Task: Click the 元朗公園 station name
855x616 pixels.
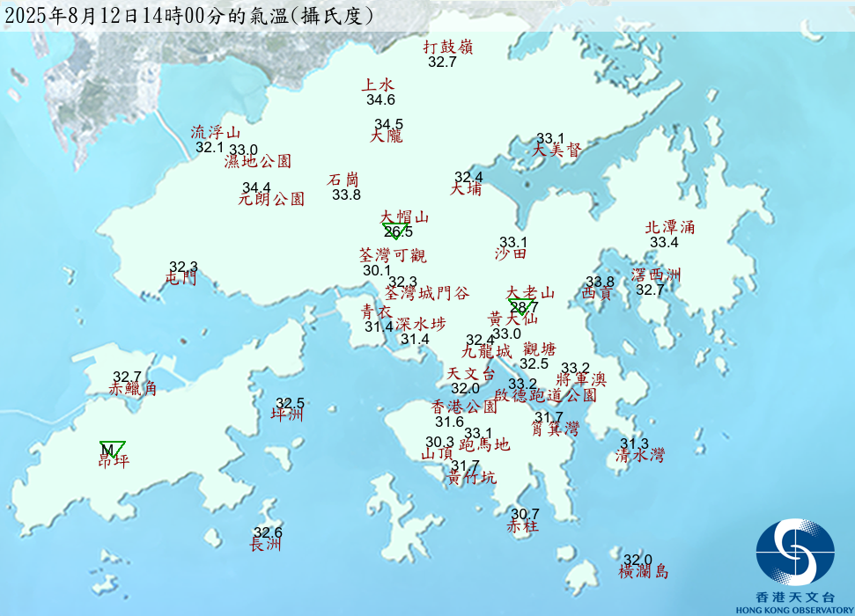Action: point(271,199)
